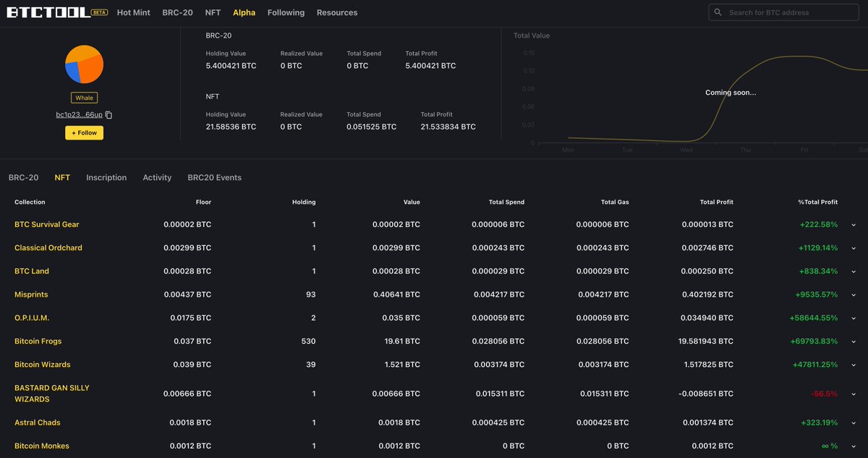The image size is (868, 458).
Task: Sort by the Holding column header
Action: (x=304, y=202)
